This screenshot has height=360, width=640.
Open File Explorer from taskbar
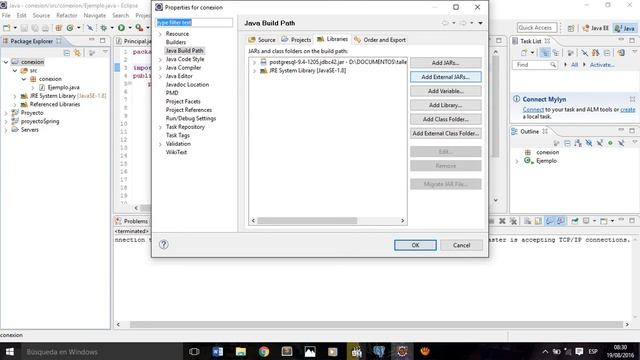[241, 351]
